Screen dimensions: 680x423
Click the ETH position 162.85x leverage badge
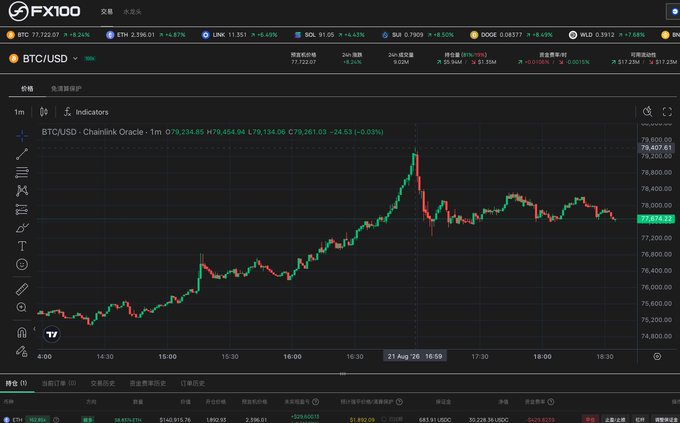pyautogui.click(x=38, y=420)
